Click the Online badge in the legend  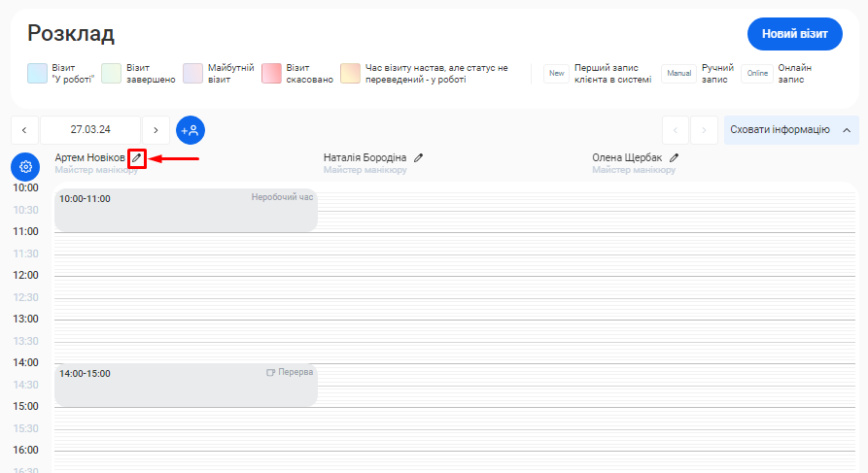click(x=757, y=74)
